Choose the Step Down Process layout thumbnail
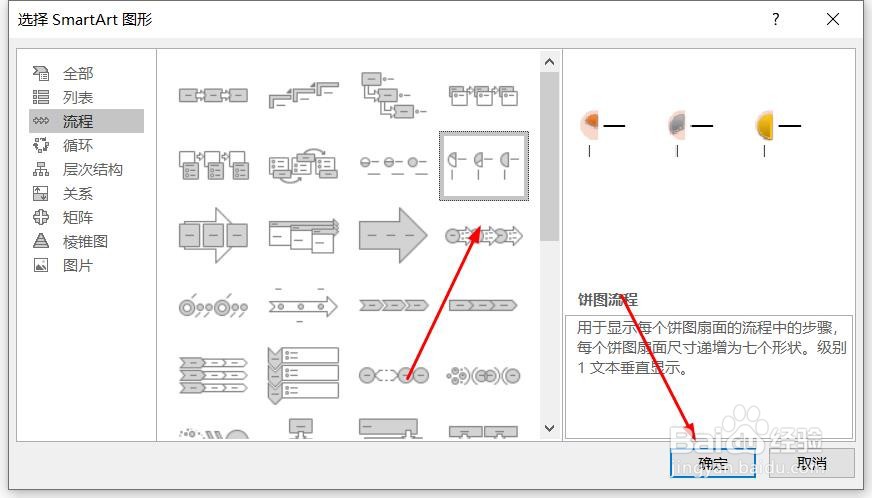The height and width of the screenshot is (498, 872). pyautogui.click(x=393, y=95)
